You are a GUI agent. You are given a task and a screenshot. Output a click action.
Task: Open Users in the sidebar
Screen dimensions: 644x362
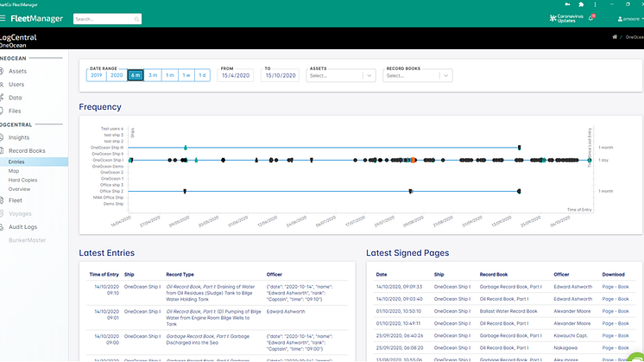16,84
